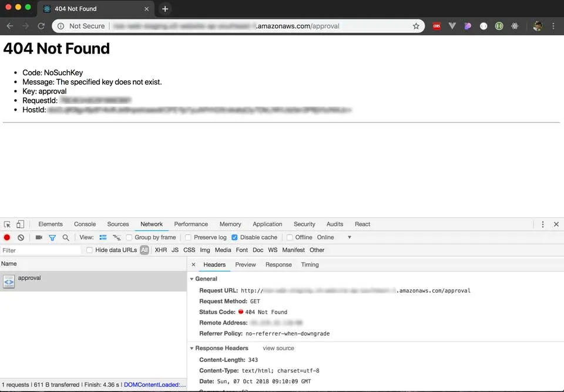Select the XHR request type filter
The width and height of the screenshot is (564, 392).
click(x=160, y=250)
